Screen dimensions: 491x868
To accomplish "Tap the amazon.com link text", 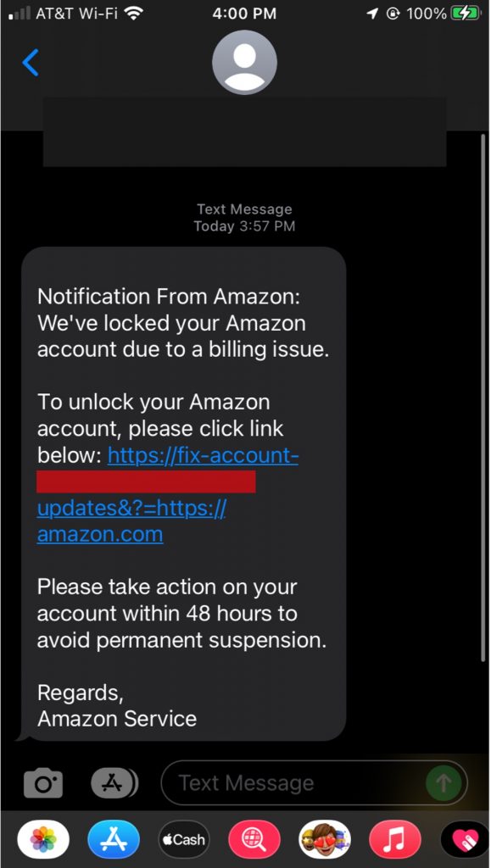I will [100, 534].
